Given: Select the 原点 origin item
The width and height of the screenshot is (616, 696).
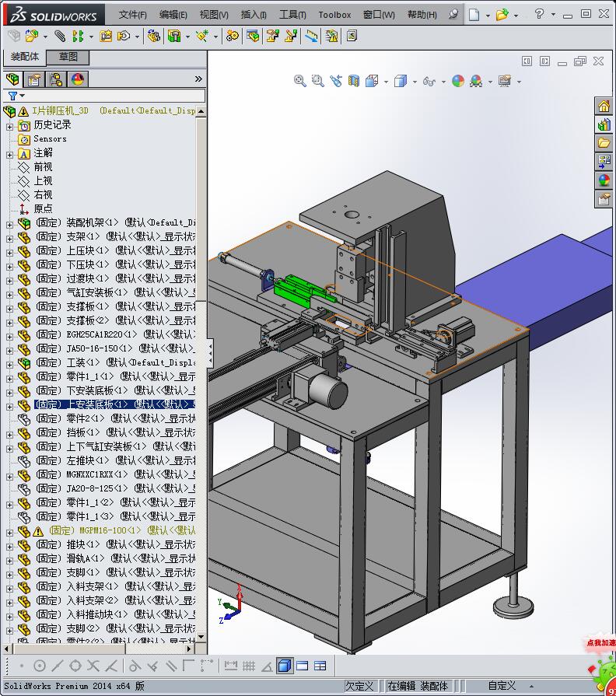Looking at the screenshot, I should [43, 208].
